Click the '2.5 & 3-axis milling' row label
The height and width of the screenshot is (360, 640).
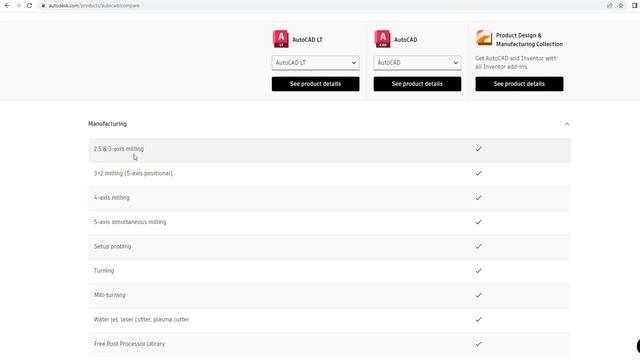[119, 149]
